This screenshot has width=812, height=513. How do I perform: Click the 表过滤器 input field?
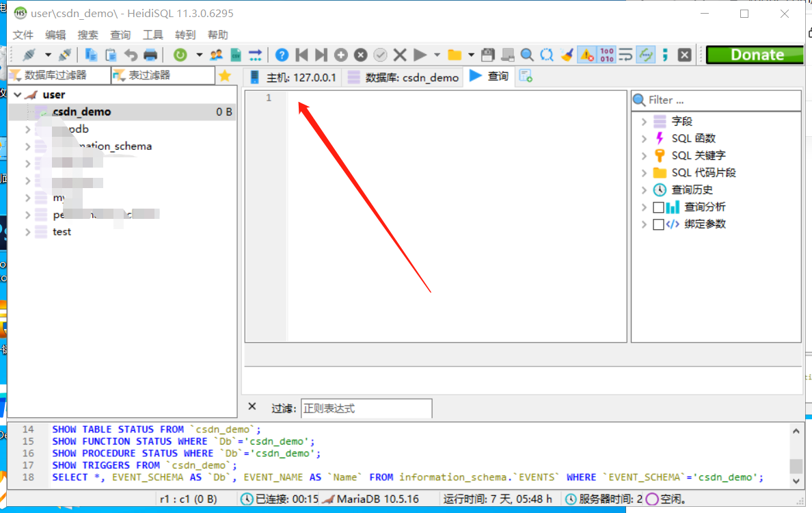click(163, 76)
